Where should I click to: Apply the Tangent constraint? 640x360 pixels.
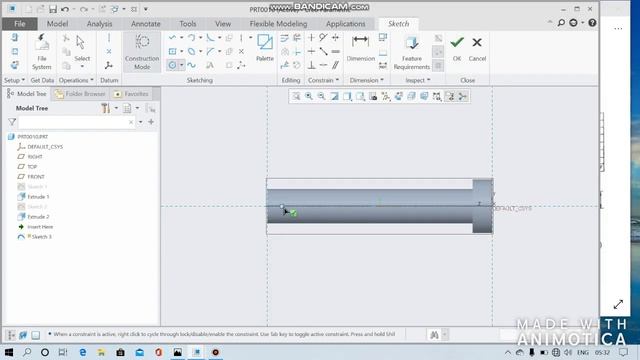(x=323, y=38)
